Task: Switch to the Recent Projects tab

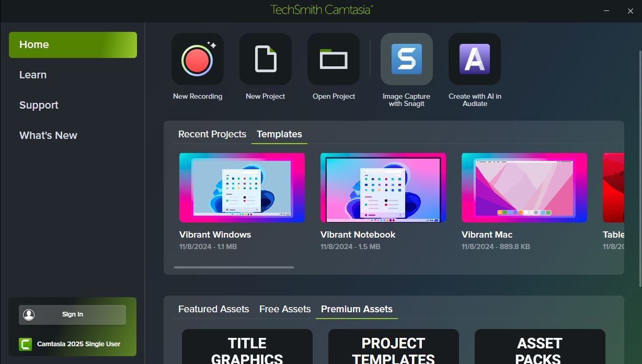Action: coord(212,134)
